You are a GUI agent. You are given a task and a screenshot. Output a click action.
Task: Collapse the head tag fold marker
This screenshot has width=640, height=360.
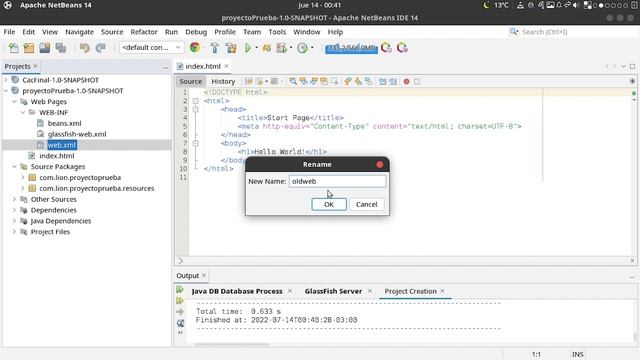tap(196, 109)
